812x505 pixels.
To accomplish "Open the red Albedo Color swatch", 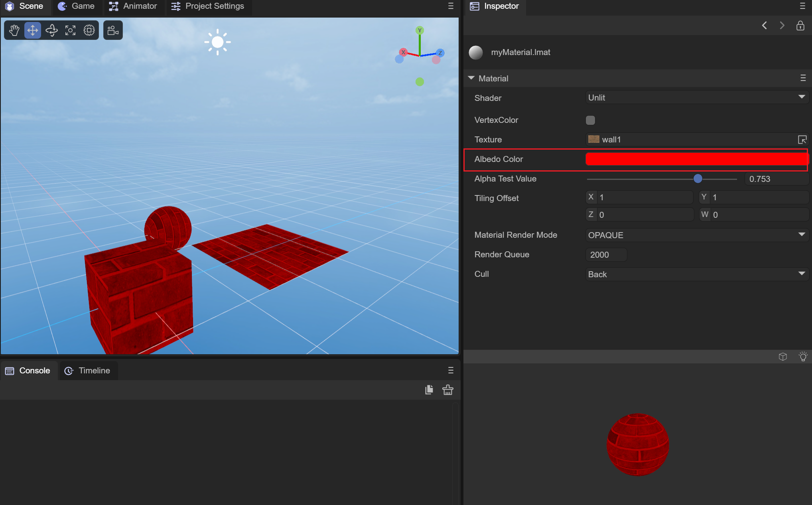I will tap(696, 159).
